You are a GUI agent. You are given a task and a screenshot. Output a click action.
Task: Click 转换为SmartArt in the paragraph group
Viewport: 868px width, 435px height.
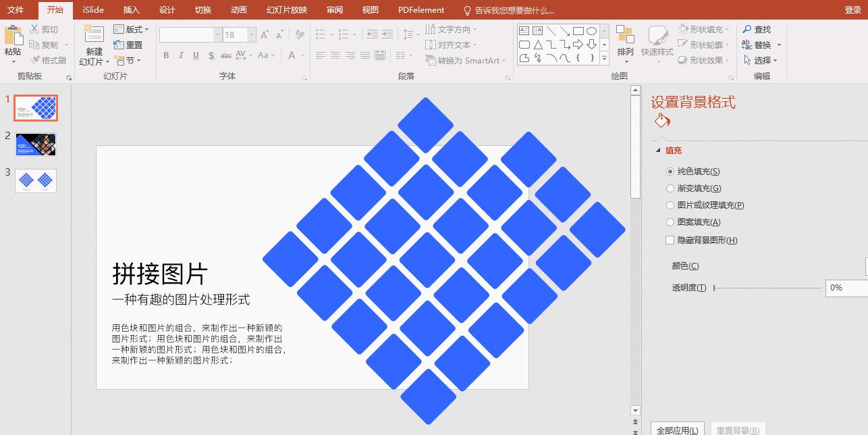coord(466,60)
